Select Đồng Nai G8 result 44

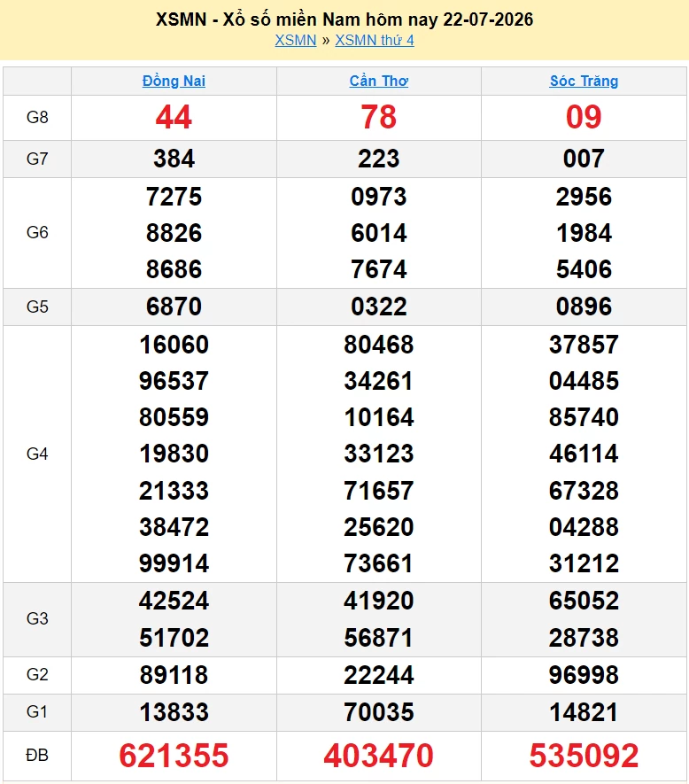(174, 117)
